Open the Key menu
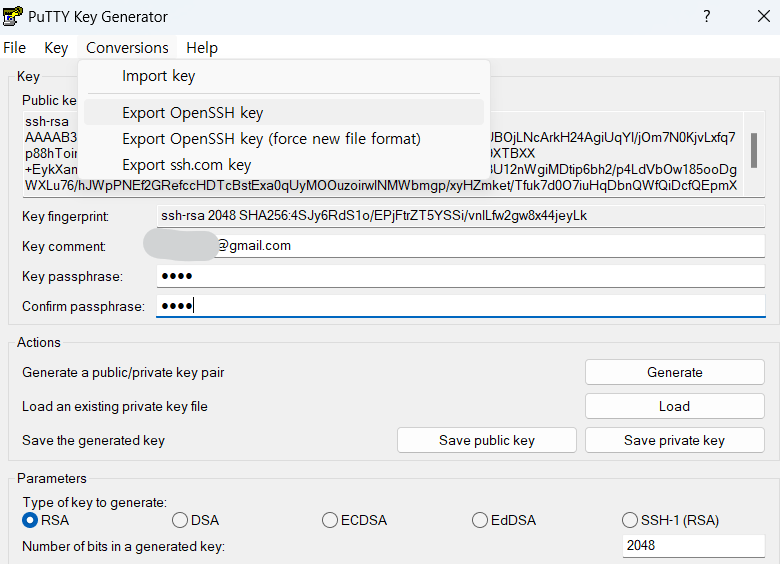 click(x=56, y=48)
